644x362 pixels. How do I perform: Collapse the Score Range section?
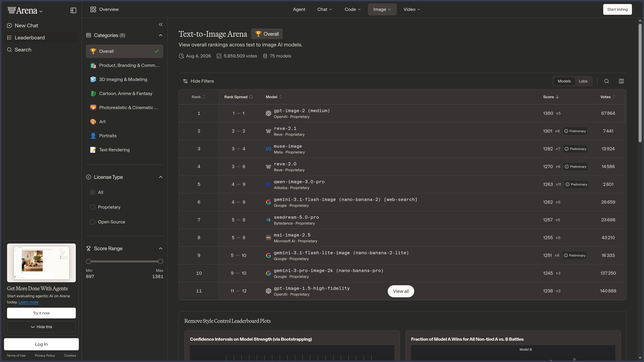pyautogui.click(x=160, y=248)
